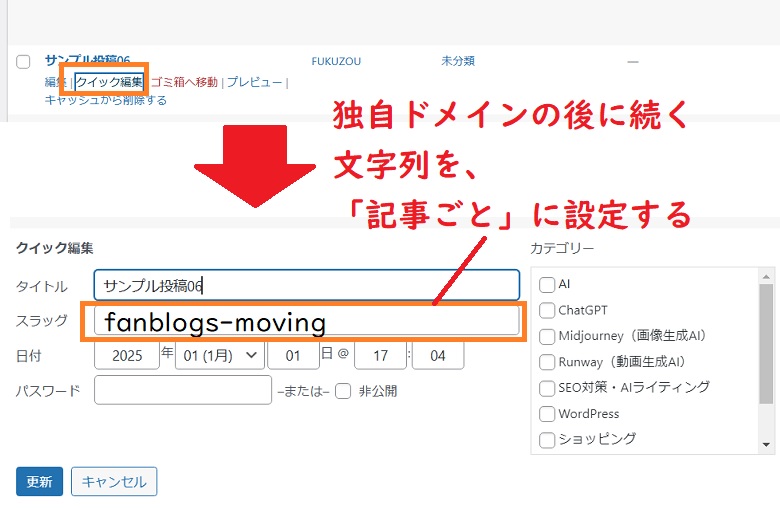
Task: Click the category list scrollbar thumb
Action: [x=766, y=343]
